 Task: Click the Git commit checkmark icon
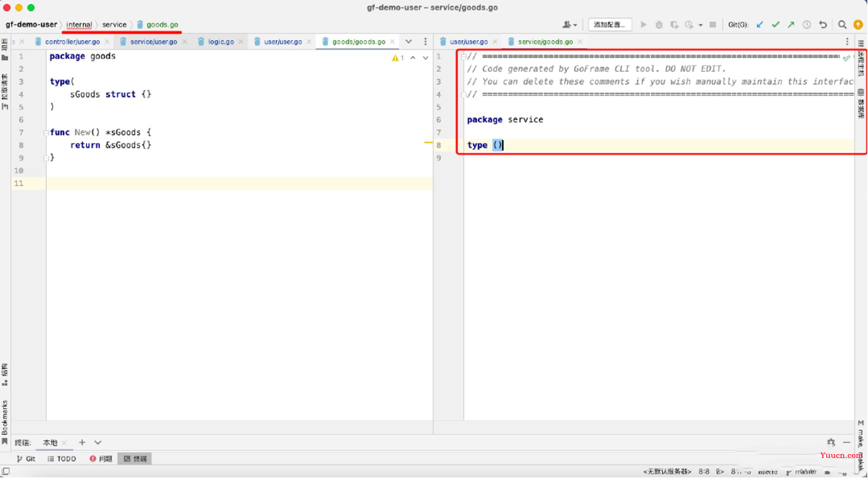pyautogui.click(x=775, y=25)
